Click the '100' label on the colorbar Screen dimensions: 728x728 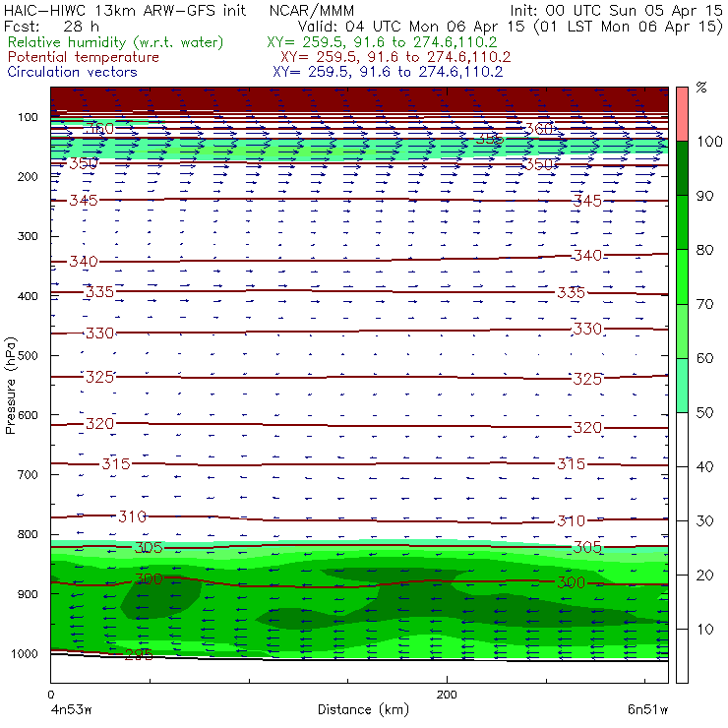click(x=710, y=141)
